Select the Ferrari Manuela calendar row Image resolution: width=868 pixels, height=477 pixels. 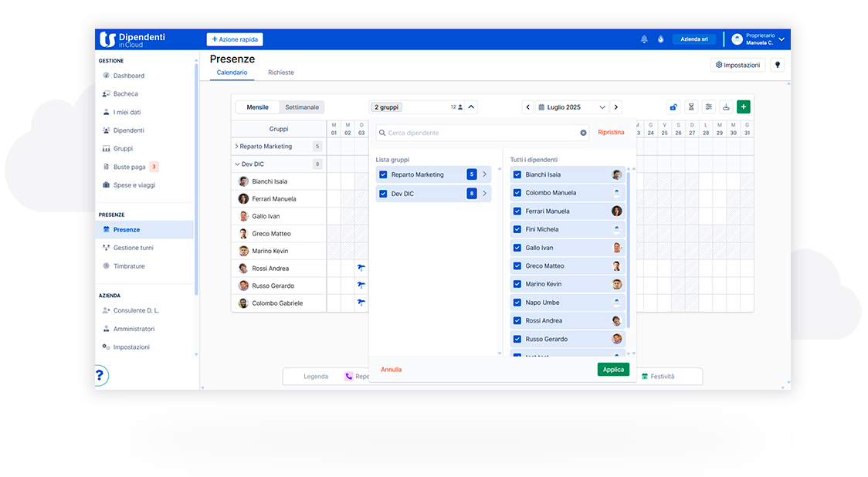coord(279,198)
